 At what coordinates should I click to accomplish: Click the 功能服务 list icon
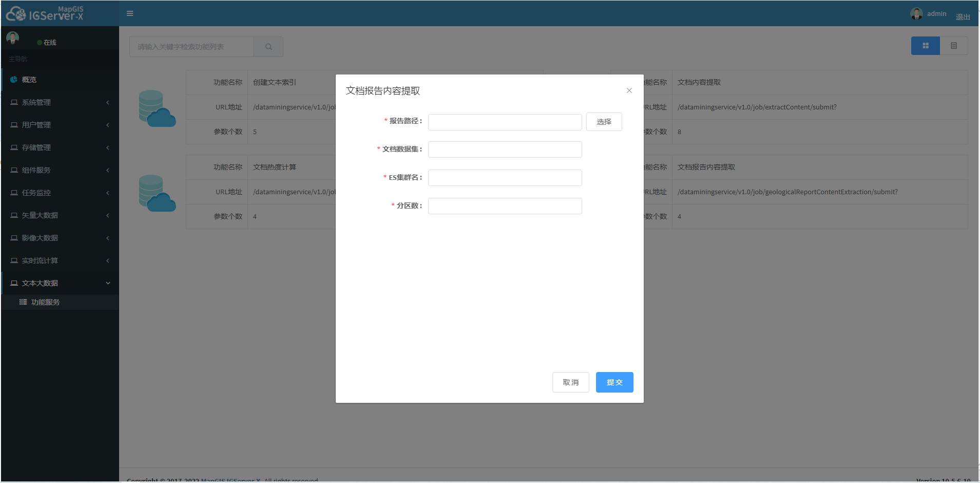(23, 302)
